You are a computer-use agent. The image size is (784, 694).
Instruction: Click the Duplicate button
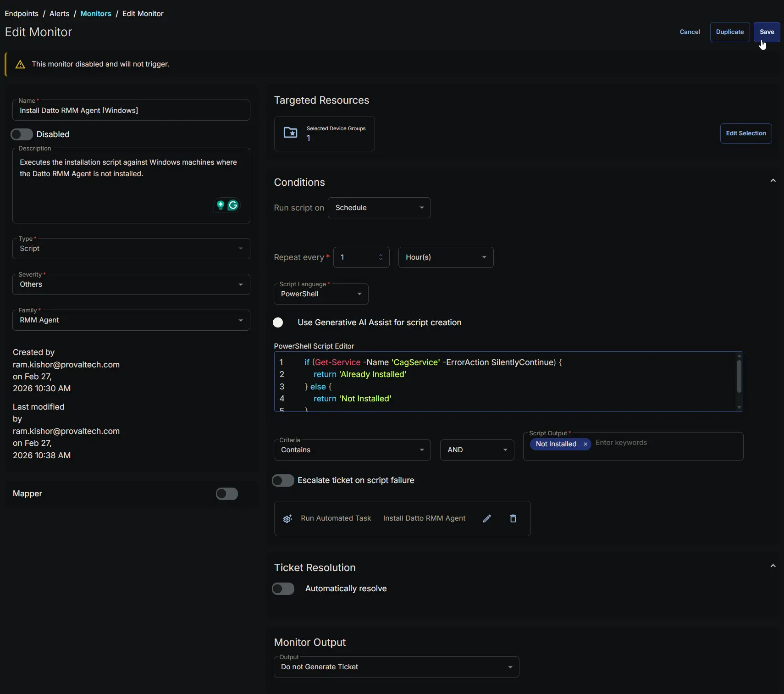click(x=730, y=32)
